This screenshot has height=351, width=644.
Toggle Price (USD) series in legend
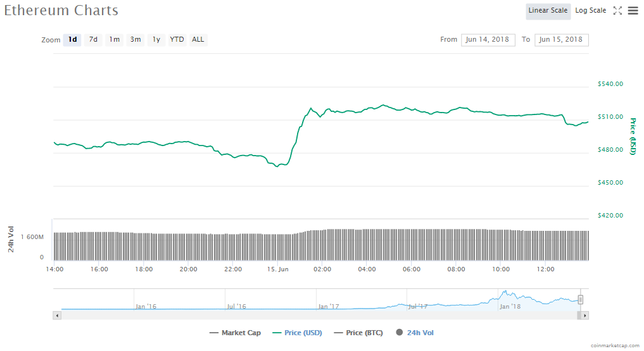(x=296, y=333)
